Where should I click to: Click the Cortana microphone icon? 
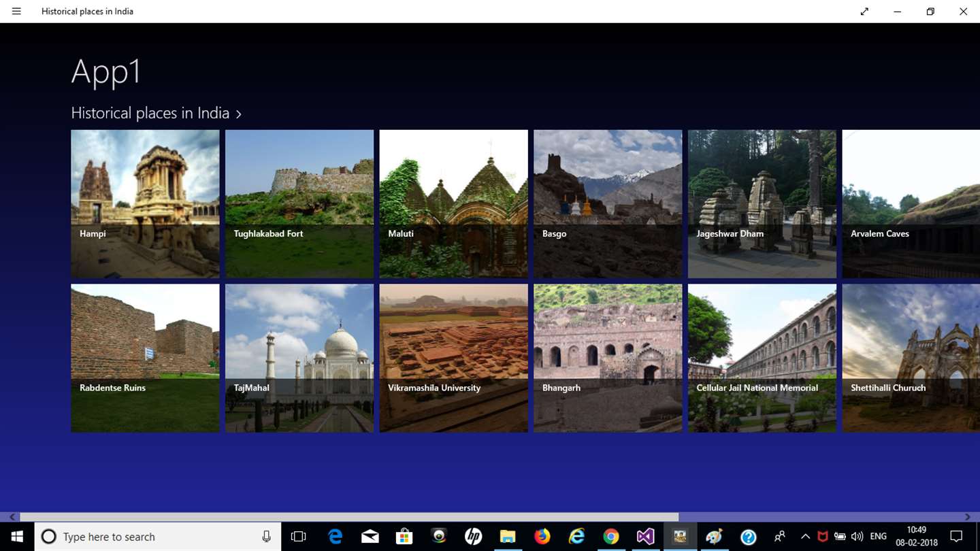[266, 537]
